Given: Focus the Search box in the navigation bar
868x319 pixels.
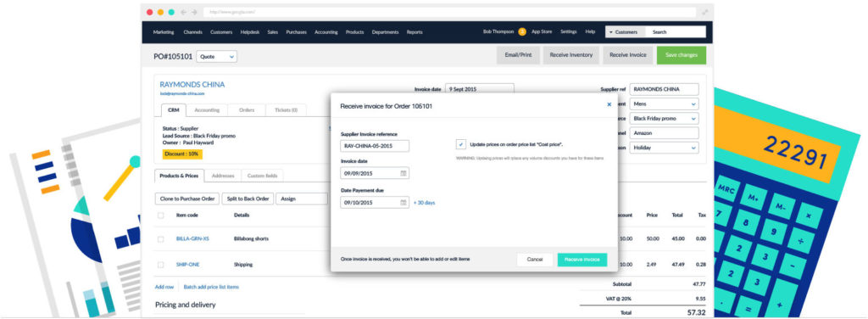Looking at the screenshot, I should pos(676,32).
